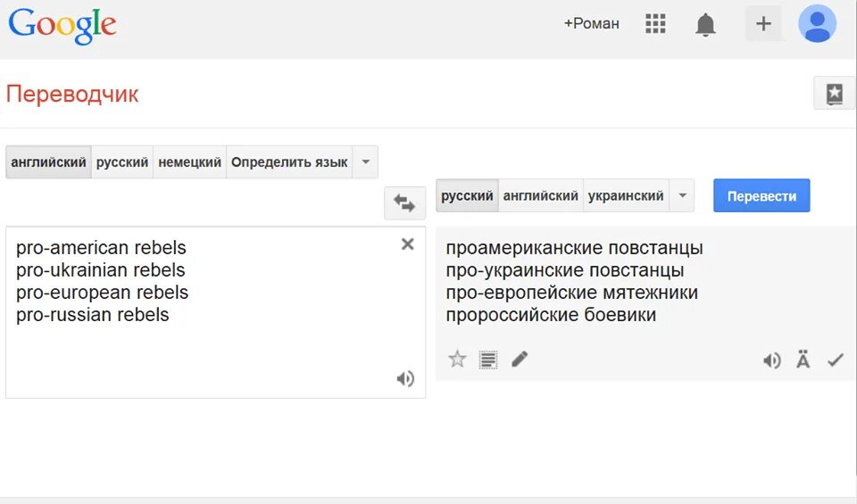This screenshot has height=504, width=857.
Task: Open the +Роман profile link
Action: (591, 23)
